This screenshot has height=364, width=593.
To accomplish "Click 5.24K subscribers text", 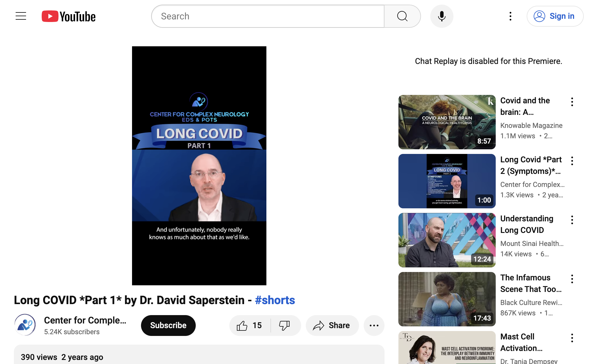I will pyautogui.click(x=72, y=332).
